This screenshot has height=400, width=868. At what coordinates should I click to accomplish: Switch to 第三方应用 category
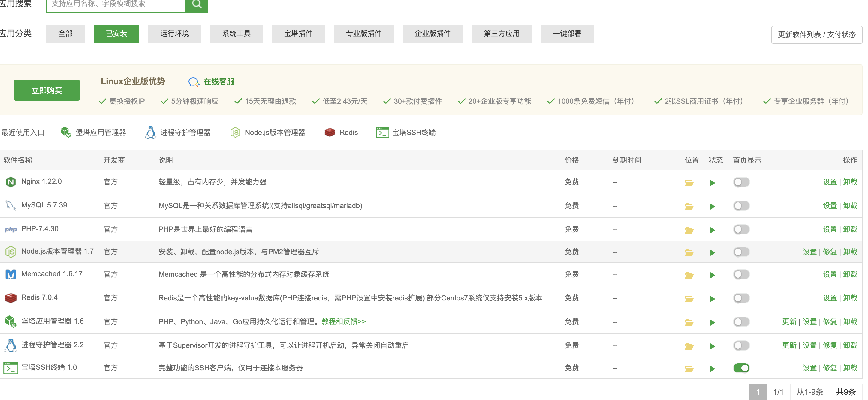[x=502, y=33]
